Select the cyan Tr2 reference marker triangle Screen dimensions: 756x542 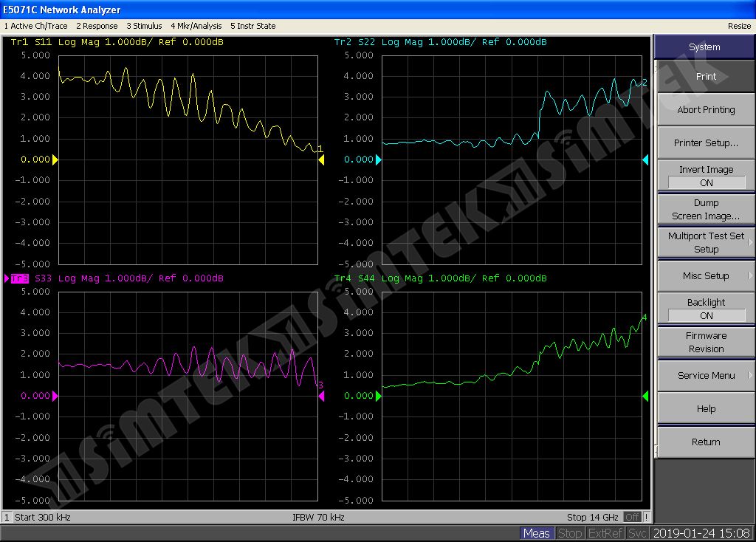pos(379,159)
